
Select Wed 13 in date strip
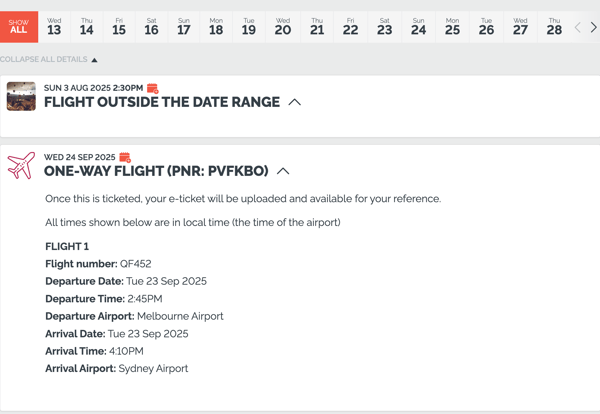pos(54,27)
